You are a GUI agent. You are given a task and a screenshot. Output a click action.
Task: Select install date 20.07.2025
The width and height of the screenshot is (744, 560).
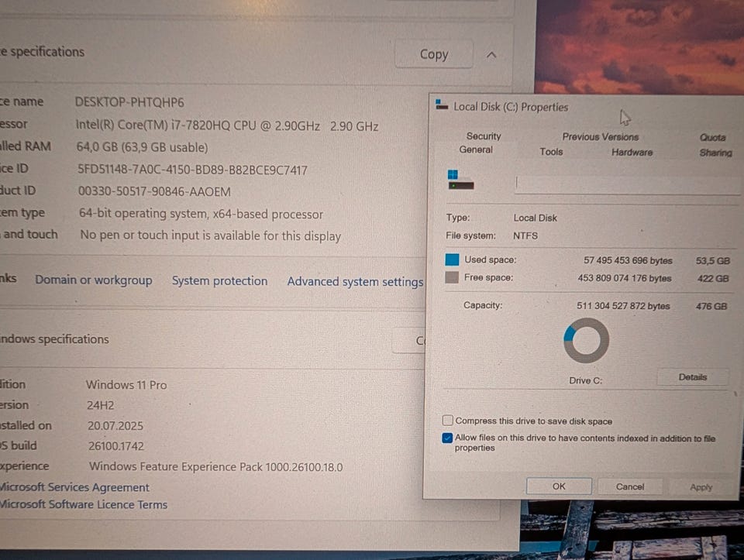coord(115,426)
